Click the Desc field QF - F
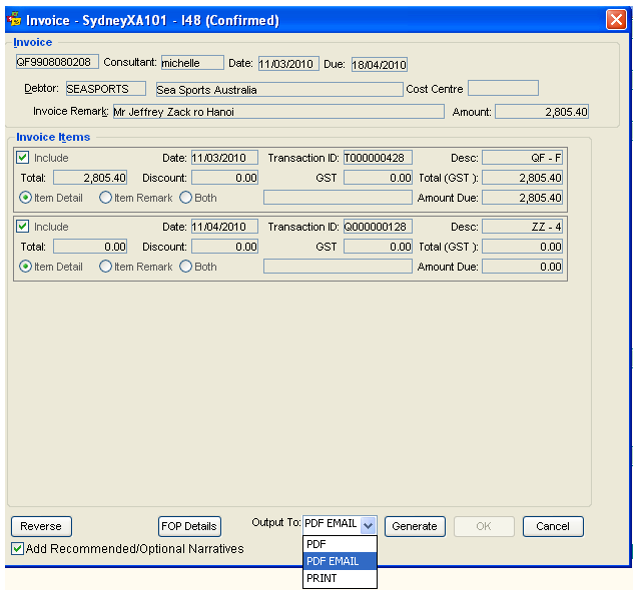The image size is (633, 595). 522,158
